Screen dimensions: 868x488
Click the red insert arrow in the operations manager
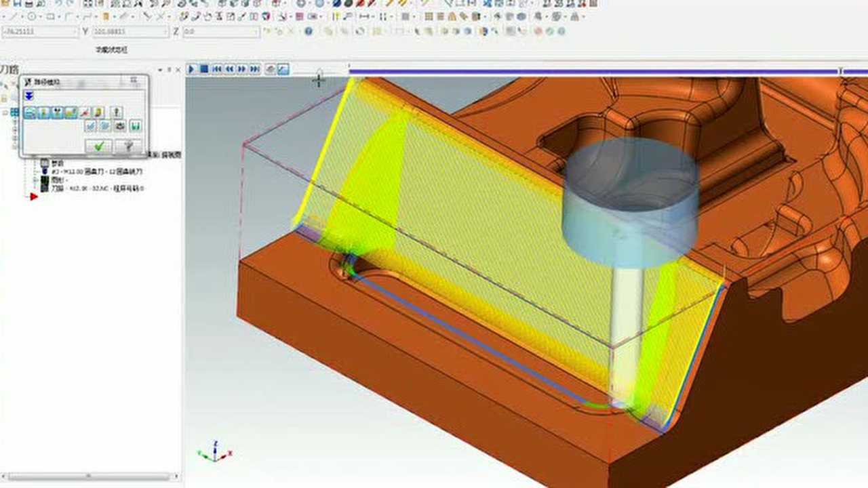click(34, 196)
